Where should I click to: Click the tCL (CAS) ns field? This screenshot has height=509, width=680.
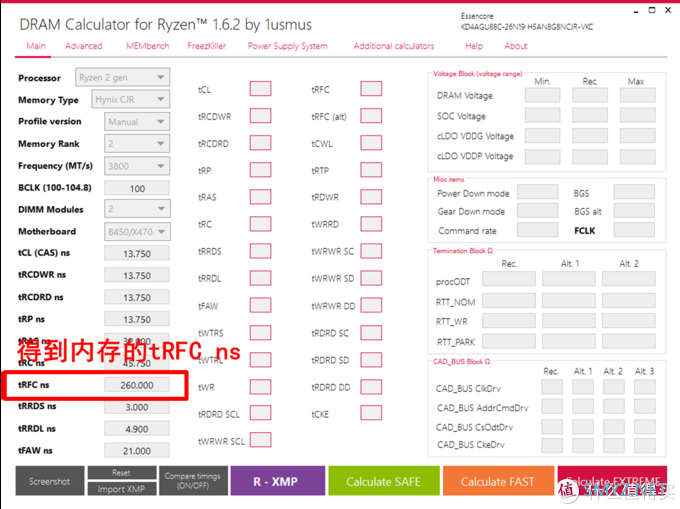(137, 253)
